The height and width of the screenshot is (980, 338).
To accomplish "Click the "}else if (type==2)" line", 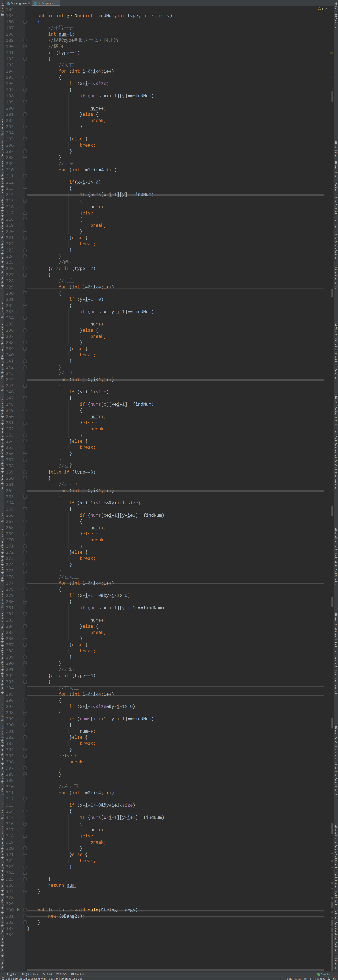I will (x=72, y=269).
